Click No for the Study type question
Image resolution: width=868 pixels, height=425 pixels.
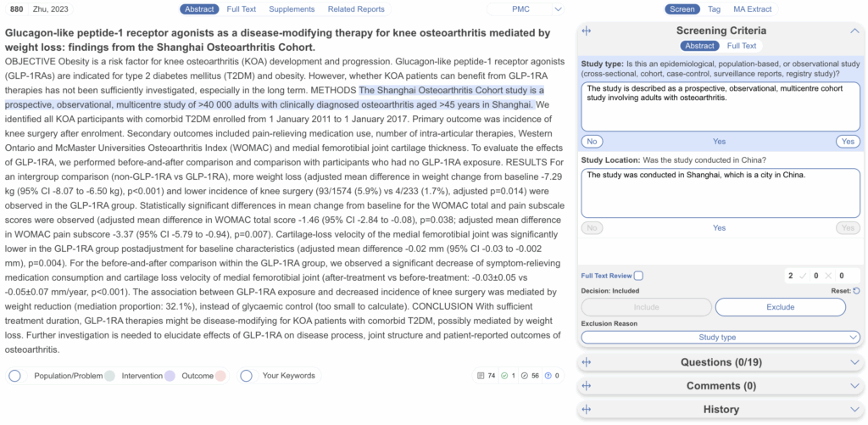point(592,141)
